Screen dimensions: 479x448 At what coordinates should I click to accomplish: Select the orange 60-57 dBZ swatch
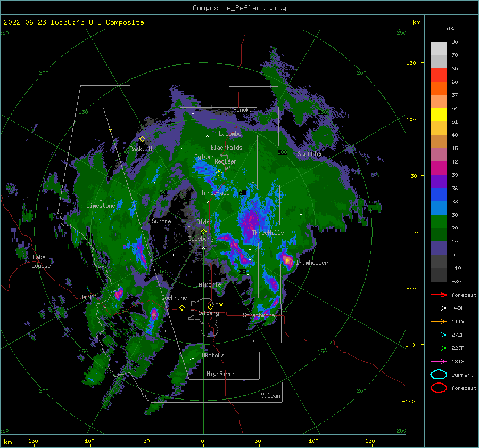(439, 88)
